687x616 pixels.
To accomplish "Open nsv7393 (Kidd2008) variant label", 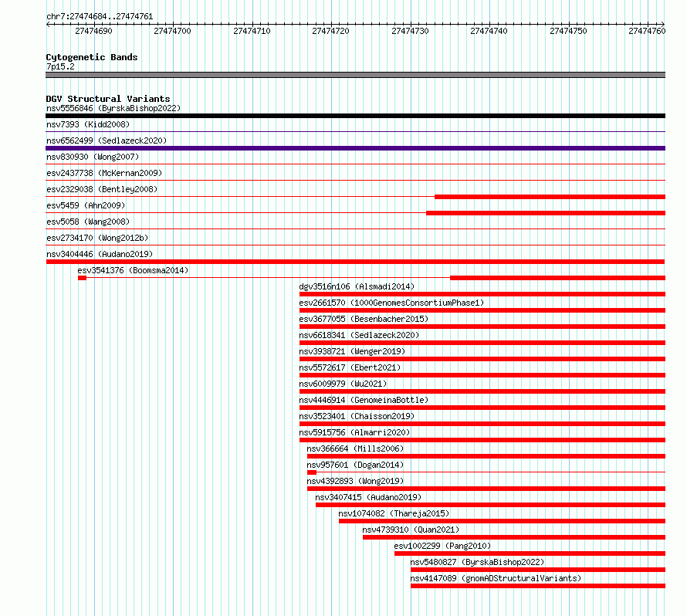I will pos(88,124).
